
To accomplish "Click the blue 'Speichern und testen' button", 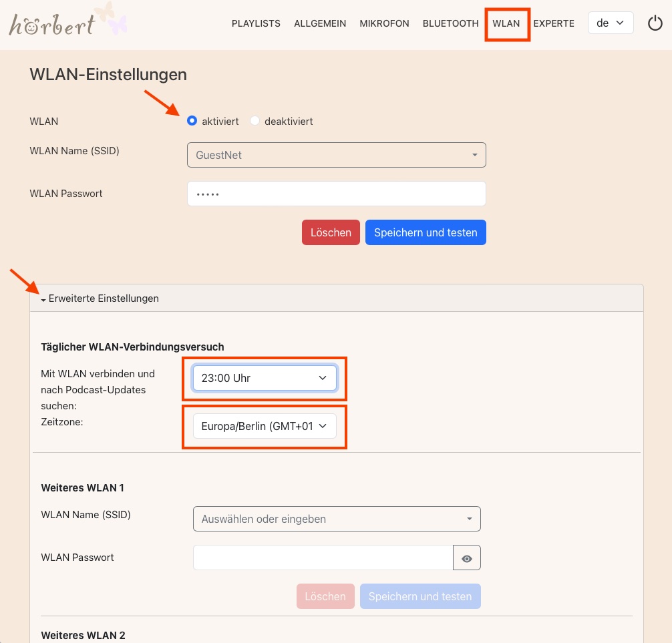I will (426, 232).
